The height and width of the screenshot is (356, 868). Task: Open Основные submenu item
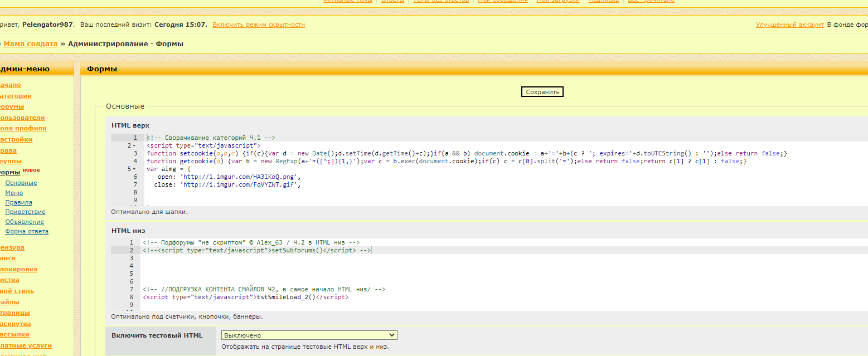[21, 183]
